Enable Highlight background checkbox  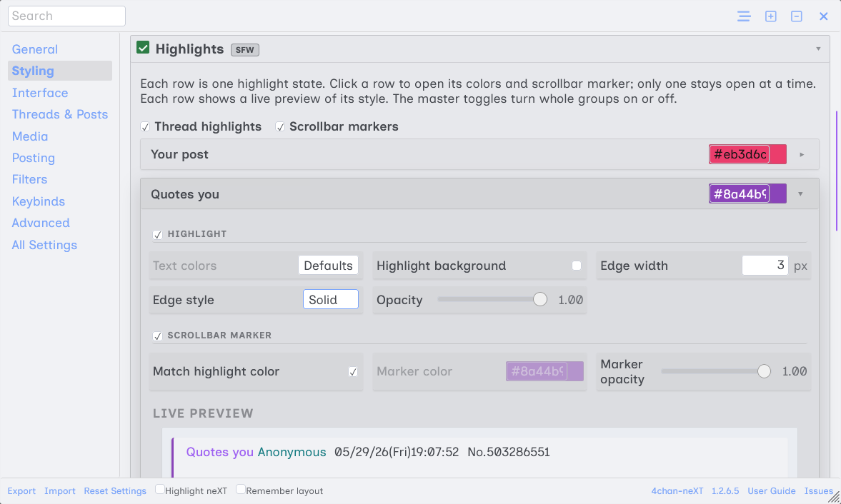click(x=577, y=266)
